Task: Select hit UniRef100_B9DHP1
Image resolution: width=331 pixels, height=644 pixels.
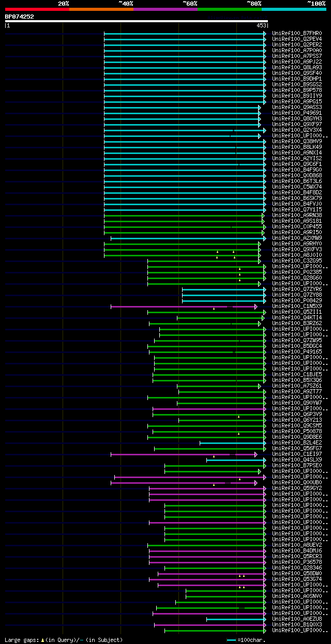Action: [297, 79]
